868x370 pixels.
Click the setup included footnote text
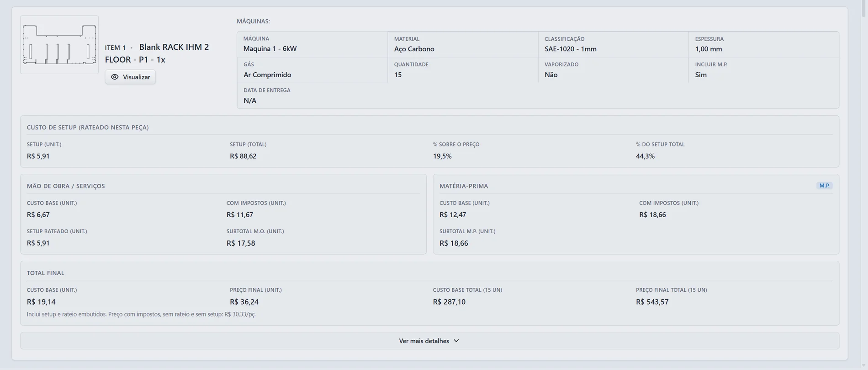(x=141, y=314)
